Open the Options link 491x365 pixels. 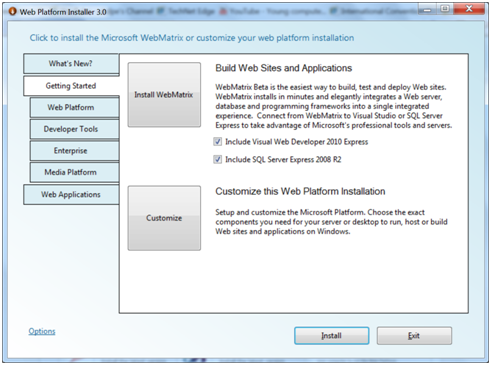(42, 331)
